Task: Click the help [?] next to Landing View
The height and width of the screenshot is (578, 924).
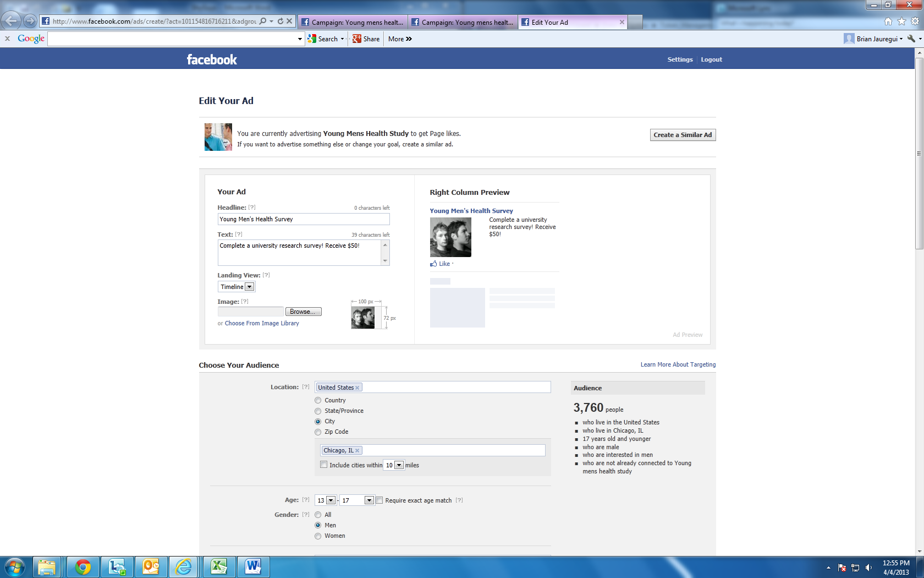Action: point(266,275)
